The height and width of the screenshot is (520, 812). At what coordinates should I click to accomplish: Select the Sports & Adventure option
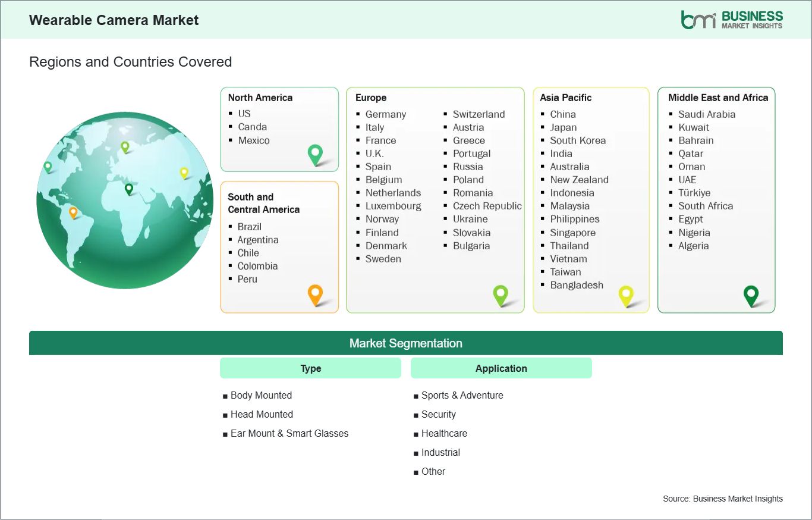[x=461, y=395]
